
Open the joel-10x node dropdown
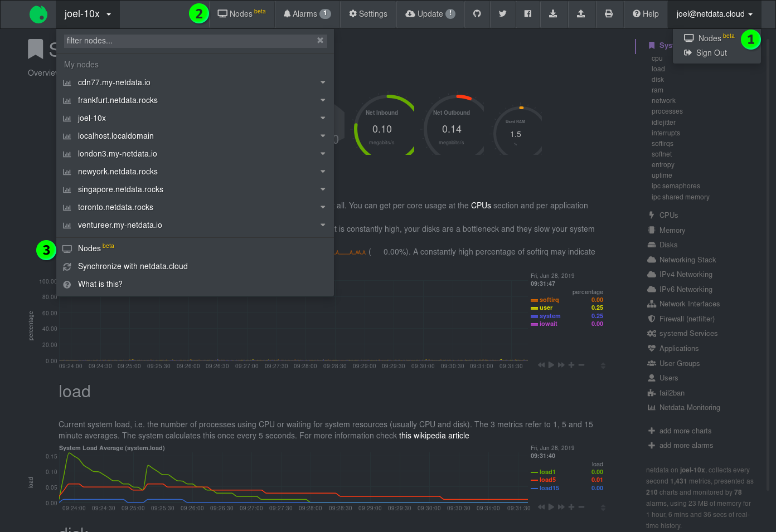pos(88,14)
